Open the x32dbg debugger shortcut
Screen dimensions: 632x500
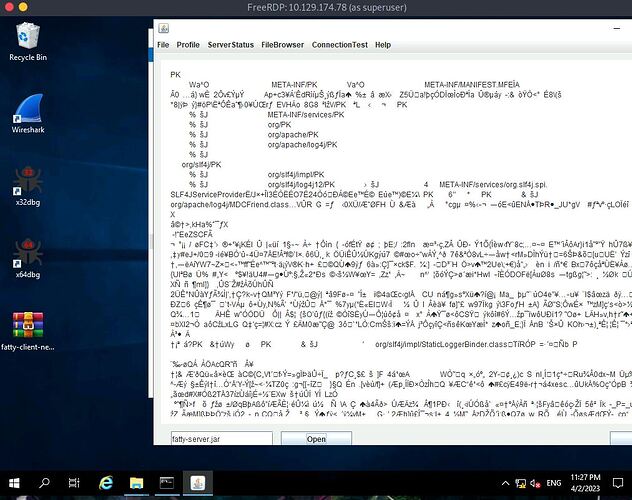27,192
